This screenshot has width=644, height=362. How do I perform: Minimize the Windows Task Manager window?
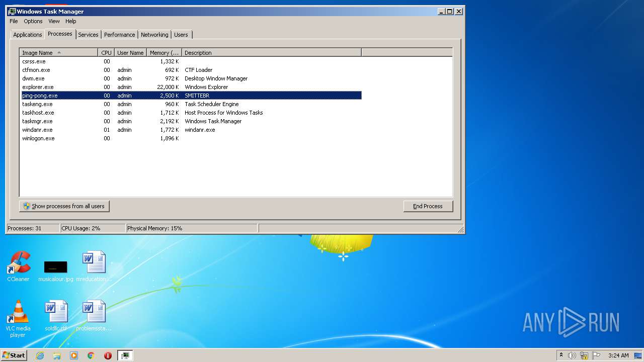point(441,11)
